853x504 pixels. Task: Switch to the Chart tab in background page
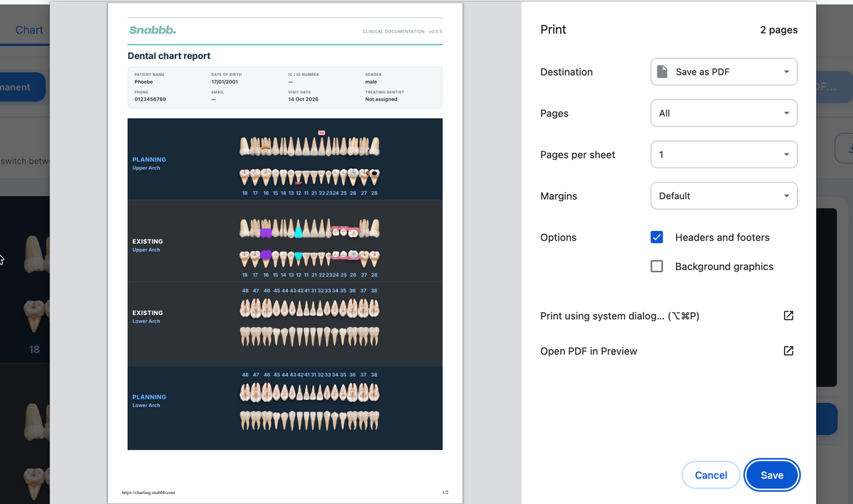point(29,30)
